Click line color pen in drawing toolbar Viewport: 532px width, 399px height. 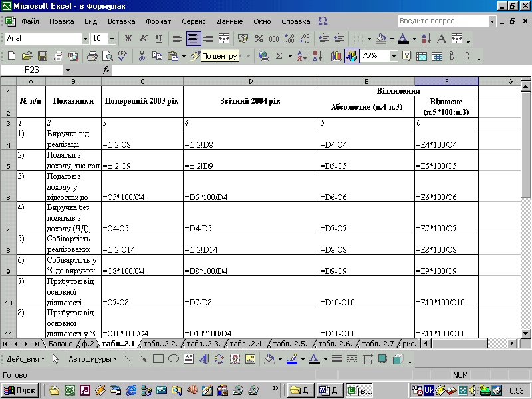tap(292, 359)
